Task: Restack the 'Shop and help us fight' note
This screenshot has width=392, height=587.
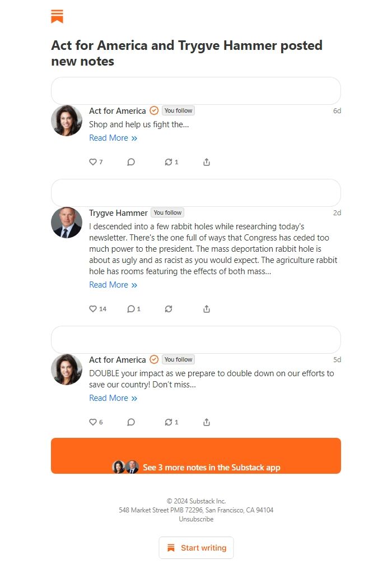Action: (171, 161)
